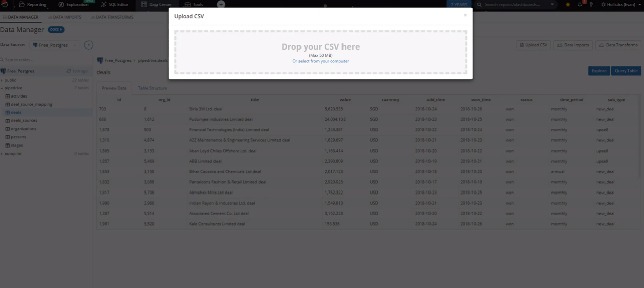Click the plus icon in top navigation
The height and width of the screenshot is (288, 644).
pyautogui.click(x=221, y=4)
